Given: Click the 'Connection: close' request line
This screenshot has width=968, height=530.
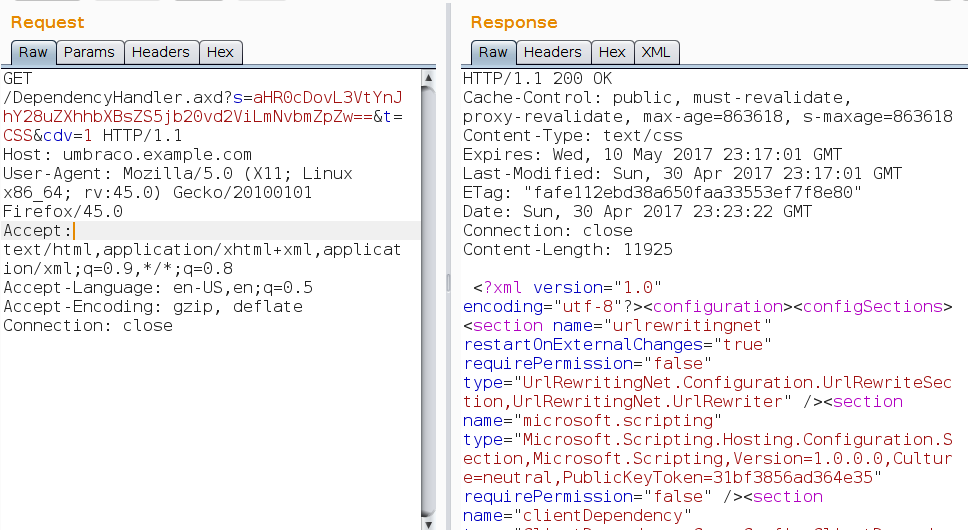Looking at the screenshot, I should point(88,326).
